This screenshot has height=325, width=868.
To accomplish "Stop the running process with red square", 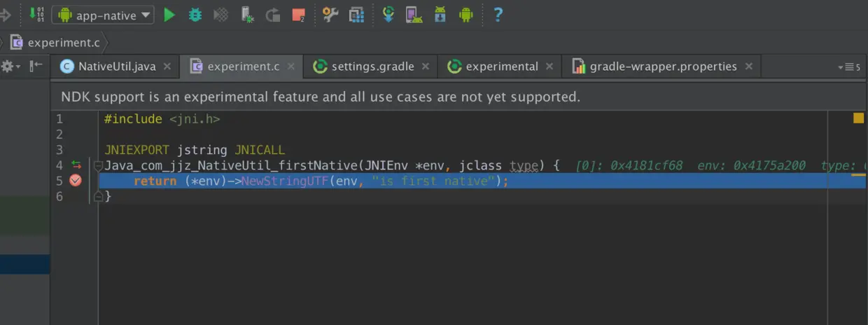I will coord(298,14).
